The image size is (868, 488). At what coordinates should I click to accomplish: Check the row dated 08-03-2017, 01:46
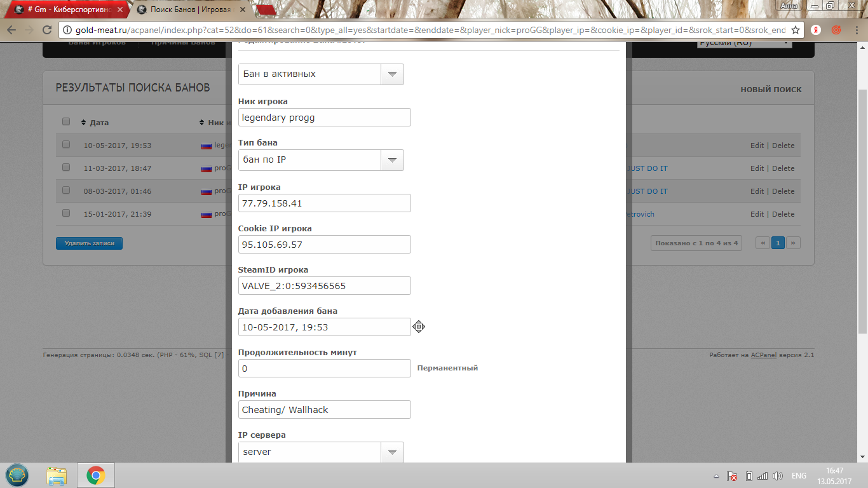[x=66, y=190]
